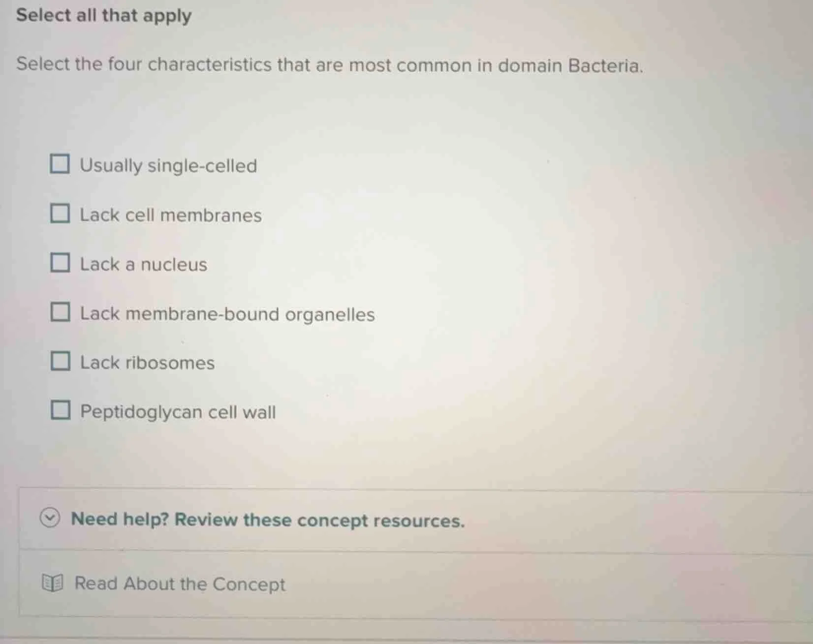The height and width of the screenshot is (644, 813).
Task: Click the "Usually single-celled" label text
Action: 168,166
